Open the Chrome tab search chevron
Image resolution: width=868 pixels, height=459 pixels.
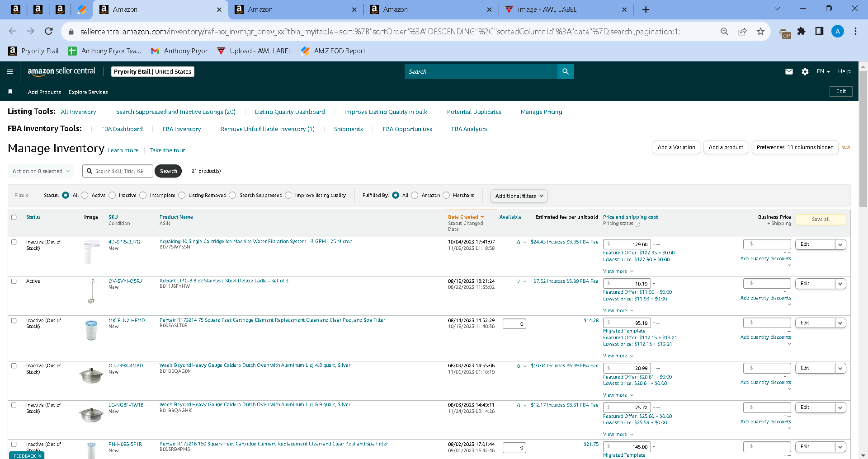pyautogui.click(x=777, y=9)
